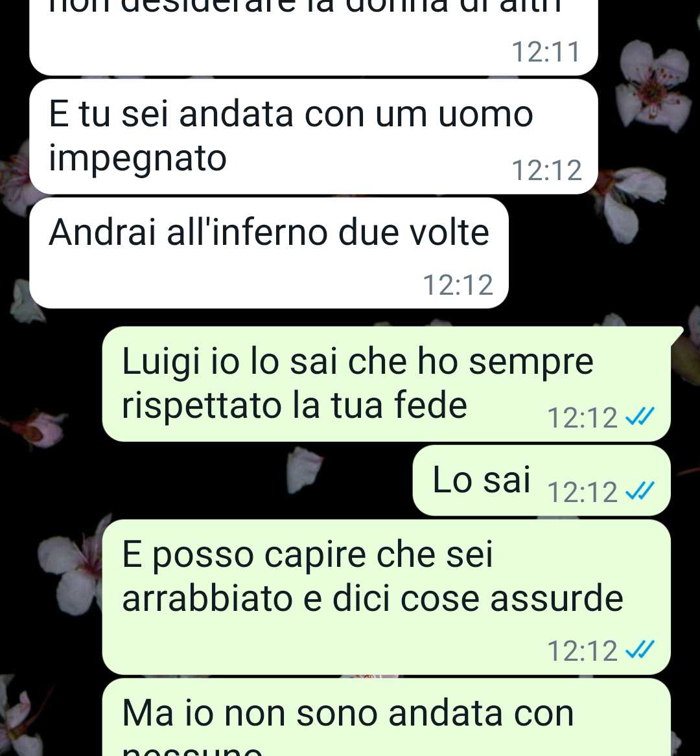
Task: Select the "Andrai all'inferno due volte" message
Action: [269, 253]
